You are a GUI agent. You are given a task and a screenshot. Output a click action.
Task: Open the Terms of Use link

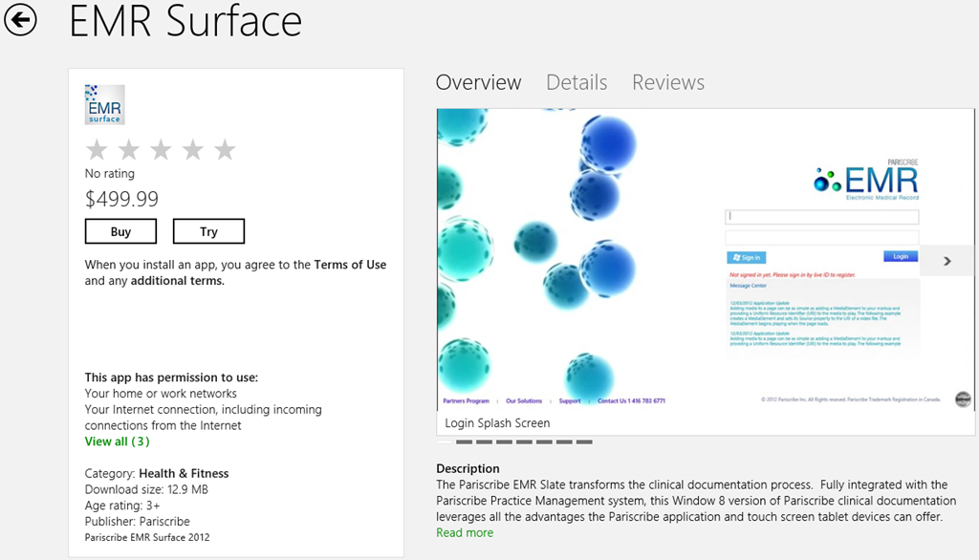(x=350, y=265)
